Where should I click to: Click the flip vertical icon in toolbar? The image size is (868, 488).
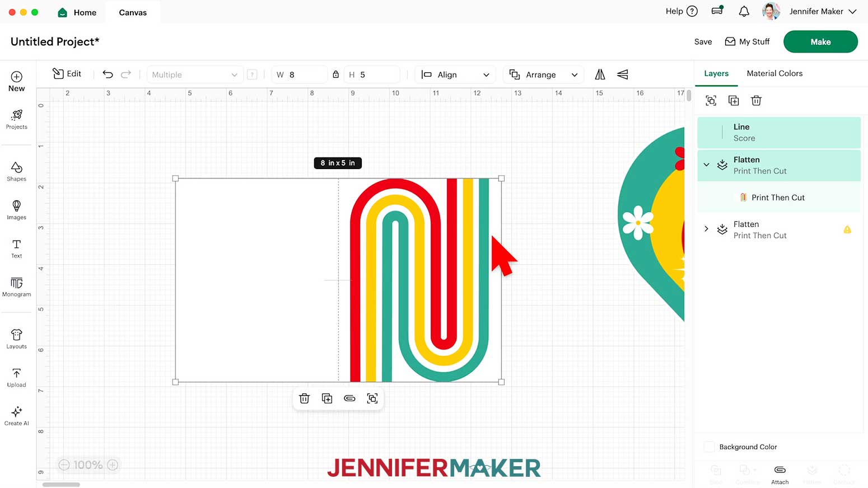point(623,74)
